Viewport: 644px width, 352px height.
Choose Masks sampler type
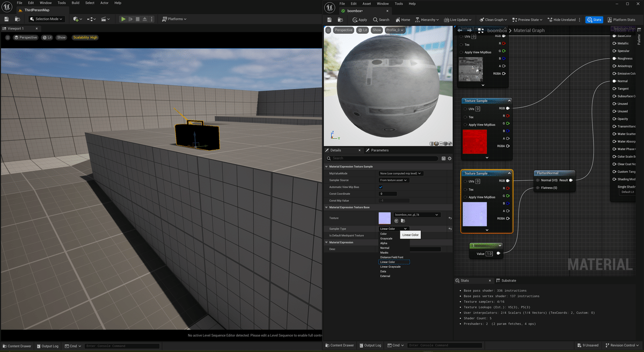[394, 253]
